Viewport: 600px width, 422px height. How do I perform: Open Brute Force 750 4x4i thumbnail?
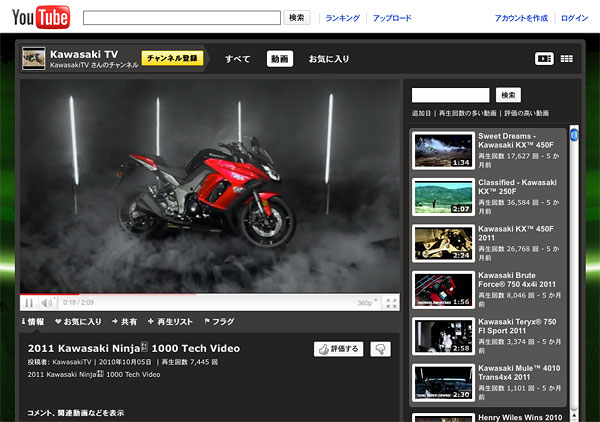pos(443,290)
